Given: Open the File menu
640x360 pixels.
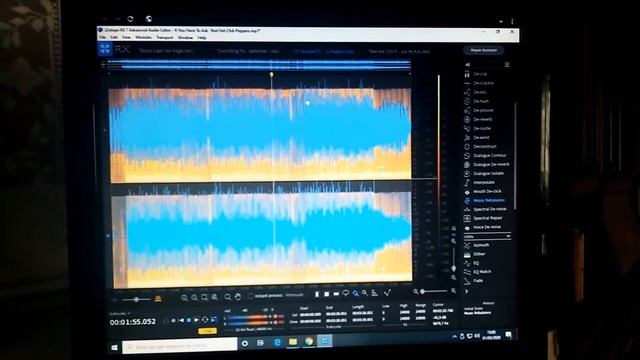Looking at the screenshot, I should (x=102, y=38).
